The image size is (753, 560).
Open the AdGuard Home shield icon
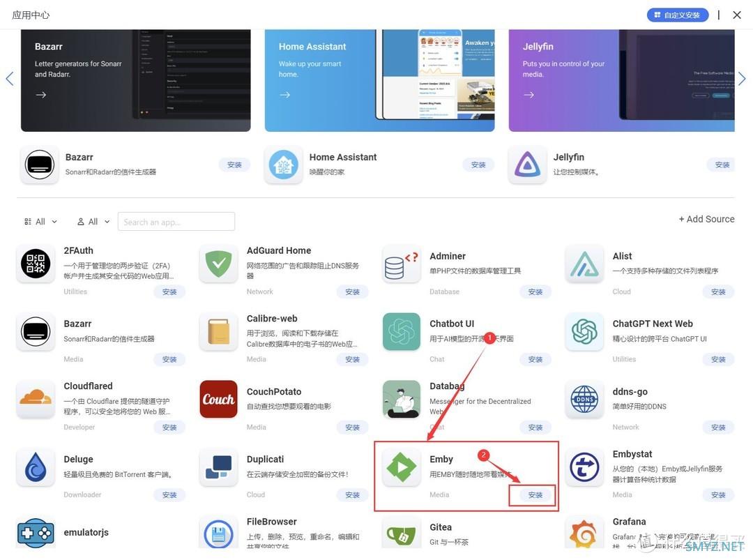tap(218, 264)
